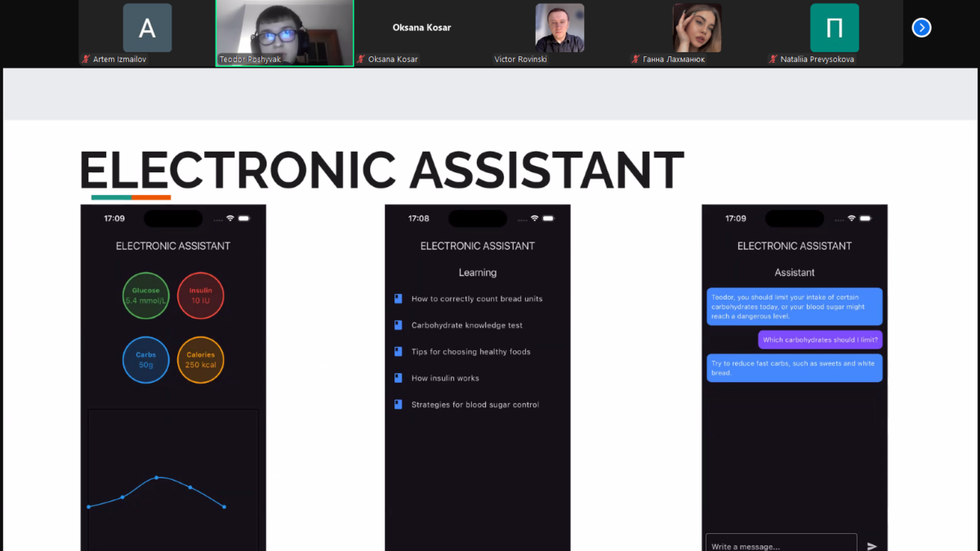Open 'Strategies for blood sugar control' lesson
980x551 pixels.
[x=474, y=405]
